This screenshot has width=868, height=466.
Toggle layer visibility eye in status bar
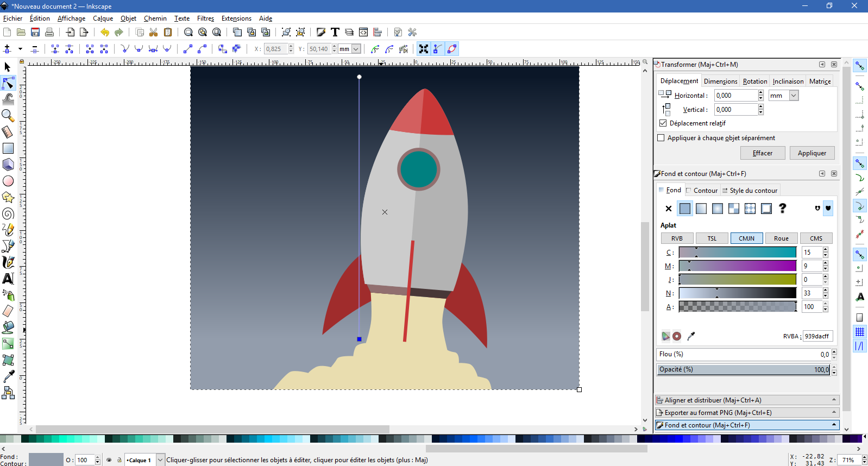[109, 460]
